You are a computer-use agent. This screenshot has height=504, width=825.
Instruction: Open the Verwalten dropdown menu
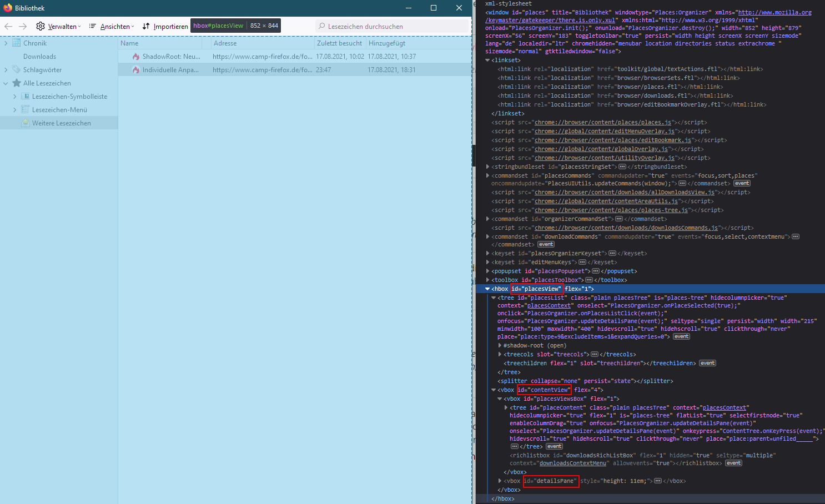click(58, 26)
